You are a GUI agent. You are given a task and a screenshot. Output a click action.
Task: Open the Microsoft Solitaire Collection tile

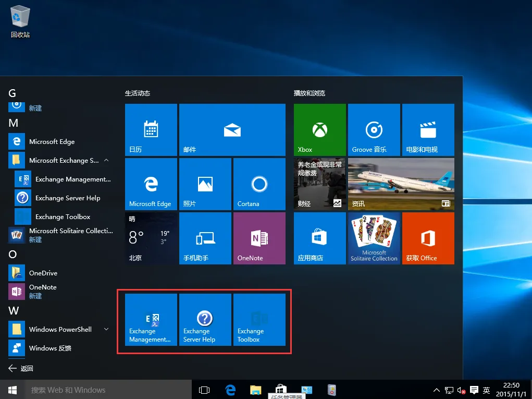coord(374,238)
